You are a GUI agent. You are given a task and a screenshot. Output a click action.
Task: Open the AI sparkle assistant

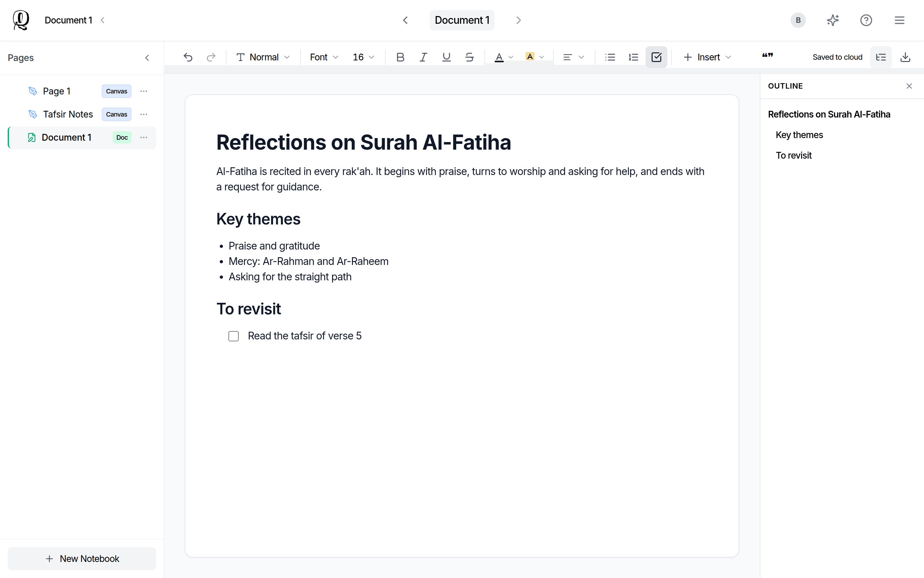(833, 20)
